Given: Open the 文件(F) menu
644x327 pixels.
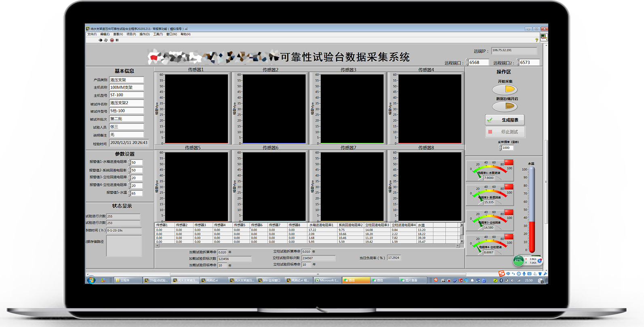Looking at the screenshot, I should click(92, 34).
